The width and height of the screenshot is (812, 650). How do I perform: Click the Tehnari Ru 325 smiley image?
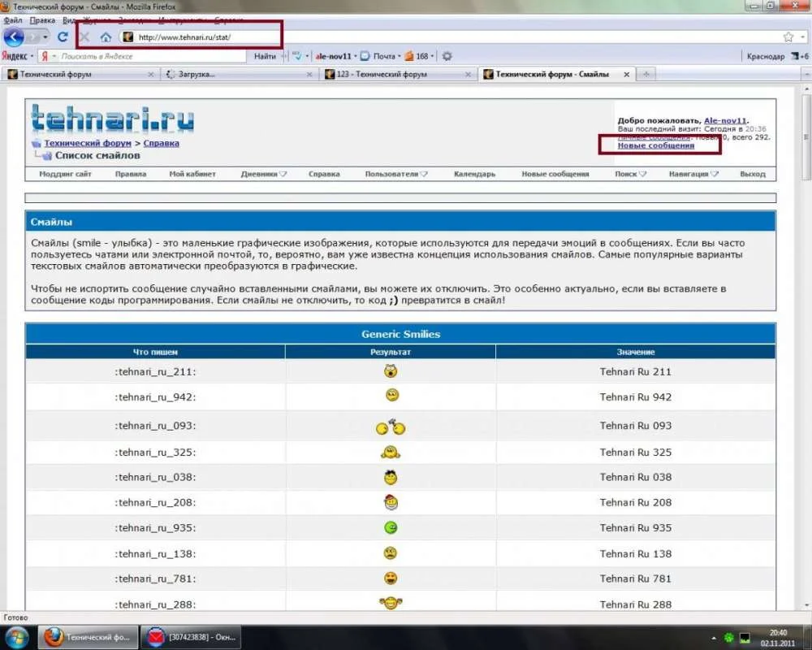[391, 453]
